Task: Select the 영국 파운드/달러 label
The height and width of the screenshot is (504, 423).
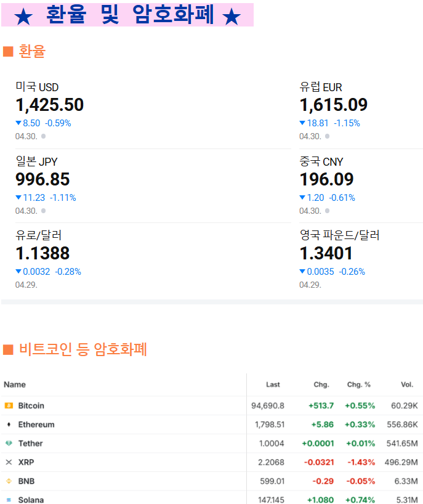Action: pyautogui.click(x=339, y=235)
